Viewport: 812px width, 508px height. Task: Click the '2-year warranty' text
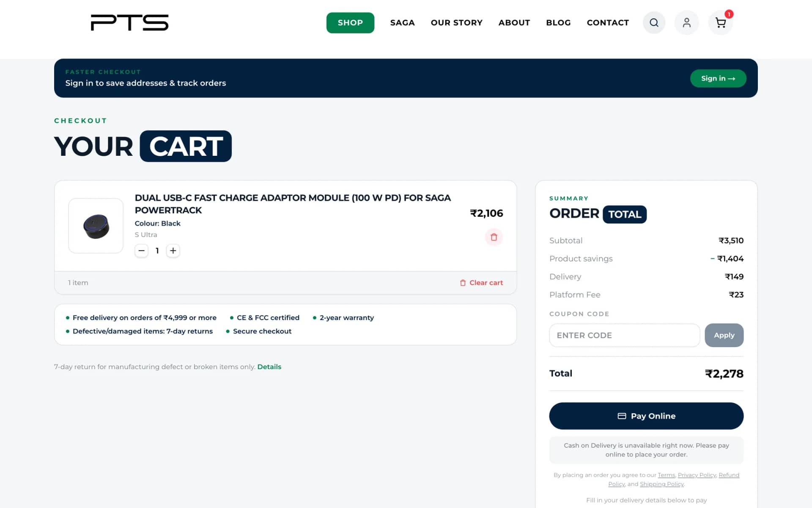coord(346,317)
